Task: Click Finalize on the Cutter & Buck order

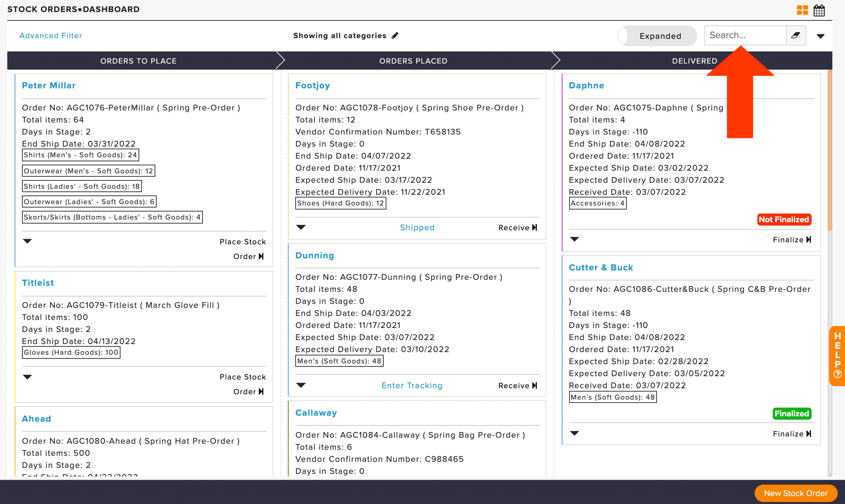Action: [x=792, y=434]
